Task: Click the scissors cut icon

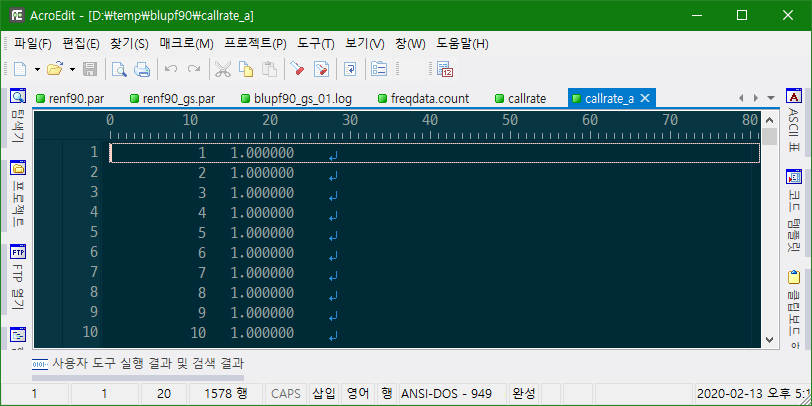Action: point(223,69)
